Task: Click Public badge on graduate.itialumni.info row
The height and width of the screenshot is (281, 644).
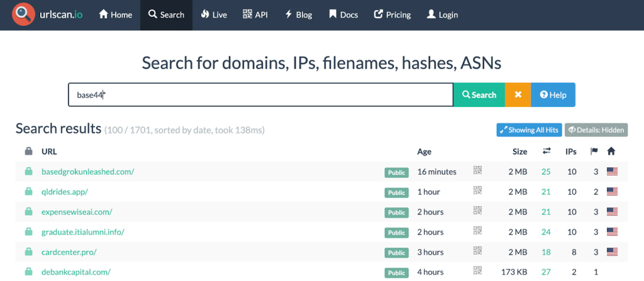Action: [x=396, y=233]
